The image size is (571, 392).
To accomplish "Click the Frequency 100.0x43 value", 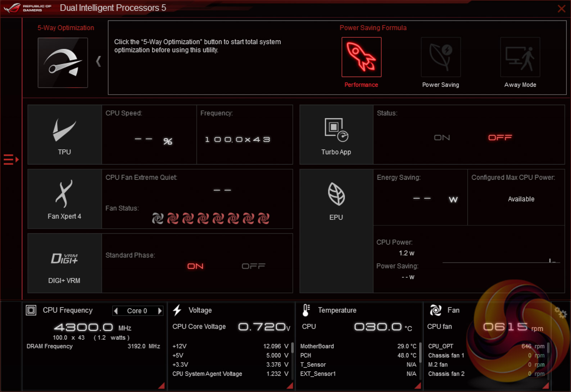I will (x=237, y=139).
